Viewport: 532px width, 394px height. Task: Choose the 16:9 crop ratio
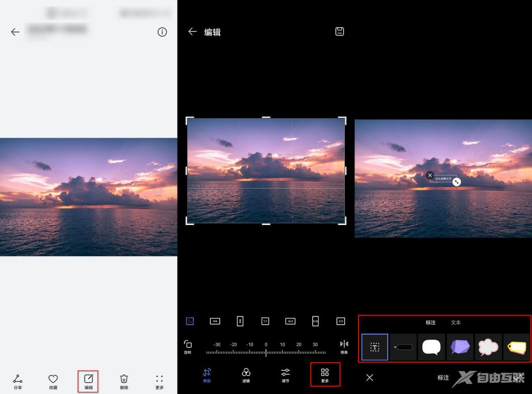coord(290,321)
